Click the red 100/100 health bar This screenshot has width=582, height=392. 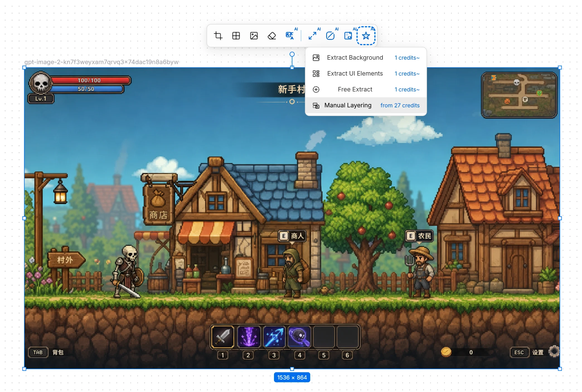(x=90, y=80)
